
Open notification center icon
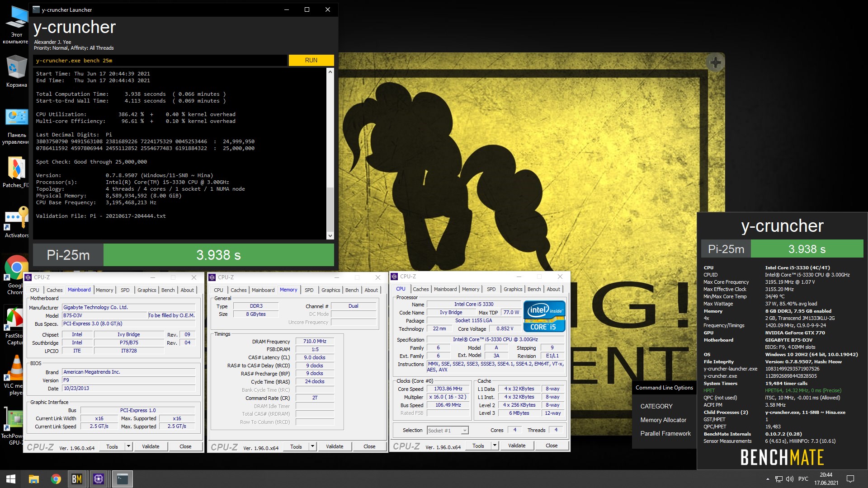pyautogui.click(x=850, y=479)
